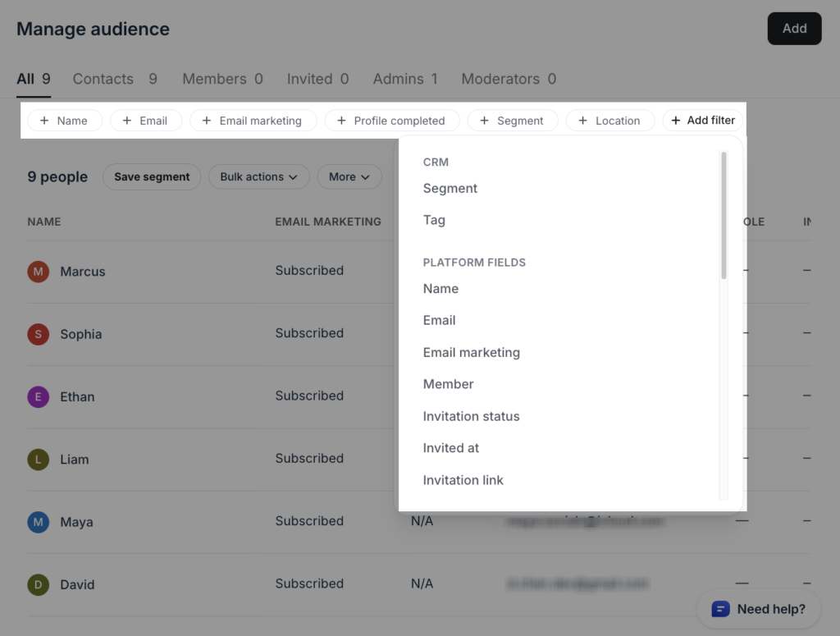Click the Add filter button
Screen dimensions: 840x636
702,120
